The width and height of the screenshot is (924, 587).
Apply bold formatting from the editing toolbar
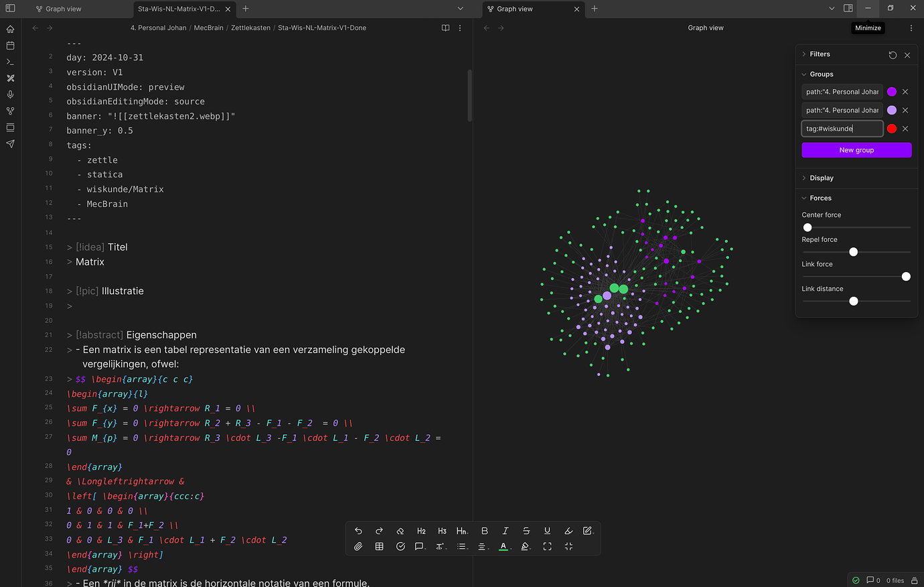484,530
